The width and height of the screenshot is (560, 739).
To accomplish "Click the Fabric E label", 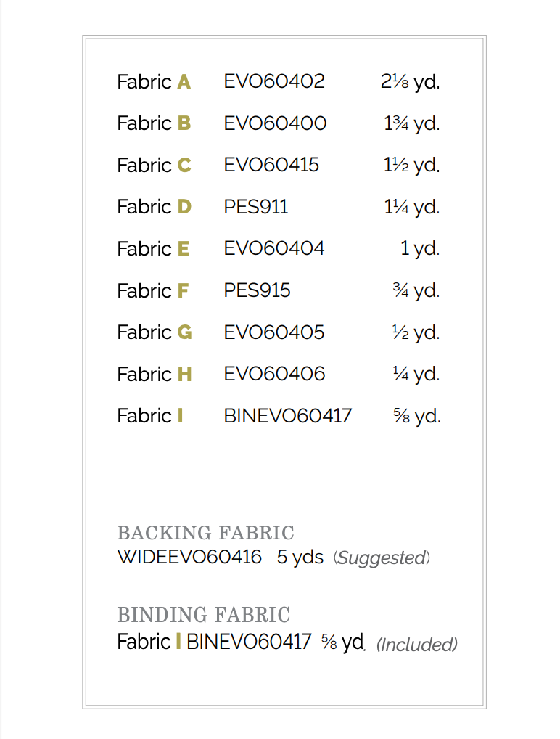I will (153, 249).
